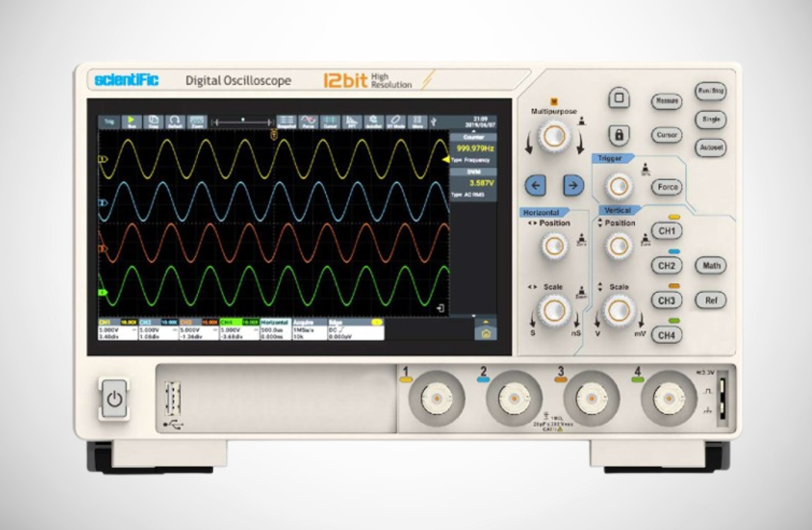Tap the Snapshot icon in on-screen toolbar
Image resolution: width=812 pixels, height=530 pixels.
(287, 122)
